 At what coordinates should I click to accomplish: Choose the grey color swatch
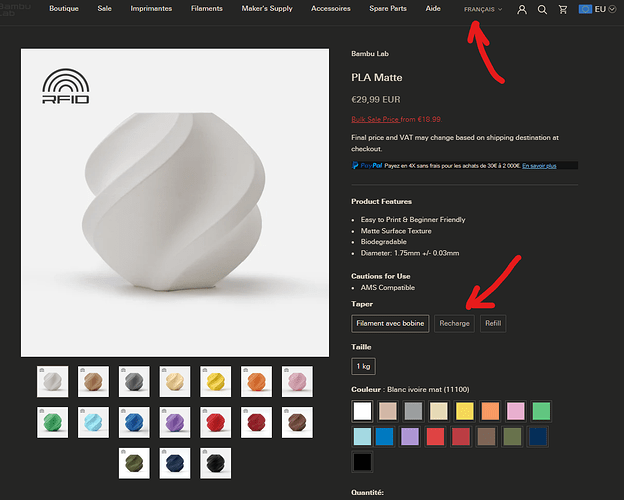(413, 411)
